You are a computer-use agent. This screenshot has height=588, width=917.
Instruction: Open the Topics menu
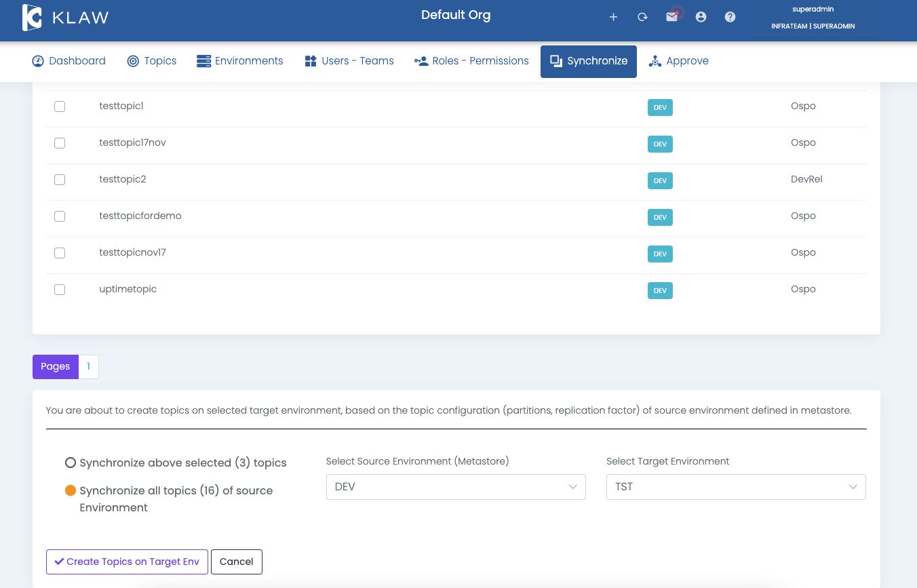pos(152,61)
